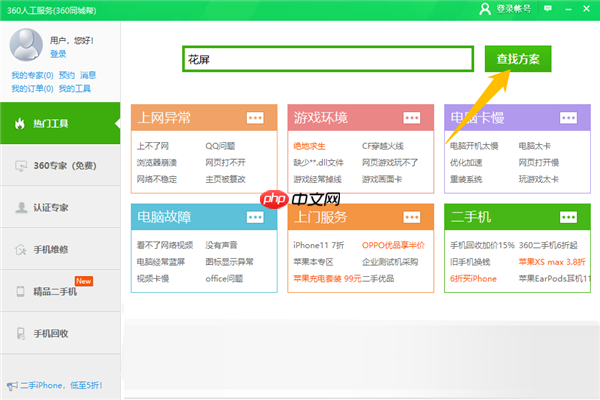Click the search input field containing 花屏
600x400 pixels.
click(x=328, y=59)
